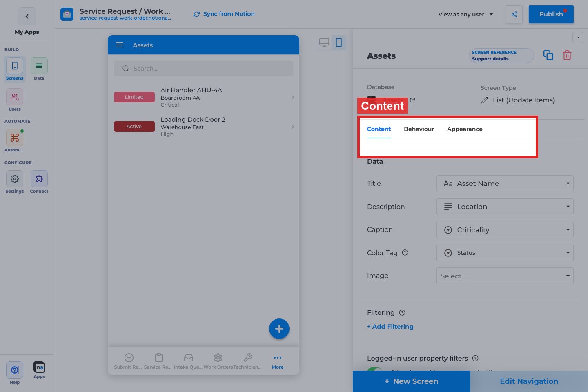Click Edit Navigation button
The image size is (588, 392).
[529, 381]
